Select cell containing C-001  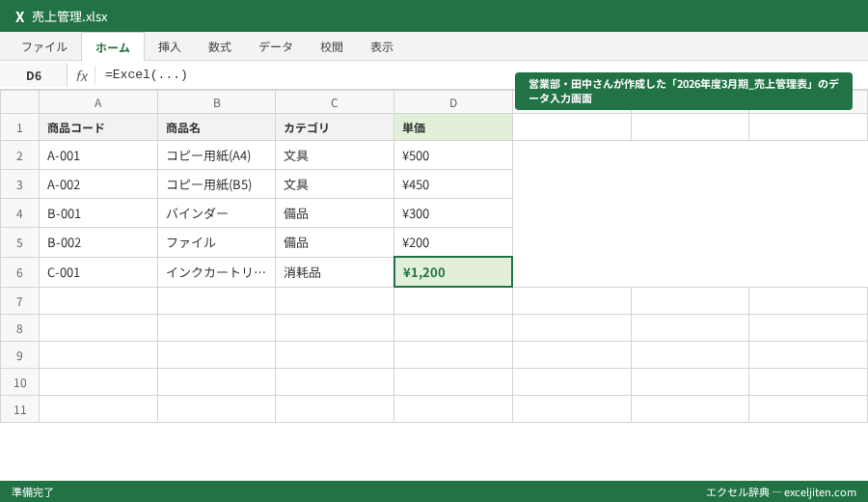(98, 272)
